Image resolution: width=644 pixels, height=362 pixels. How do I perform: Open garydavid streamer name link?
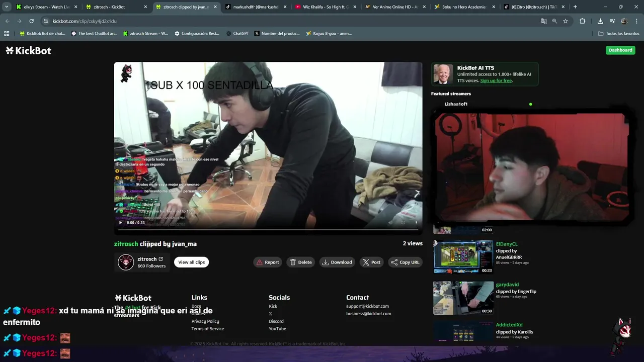(507, 285)
